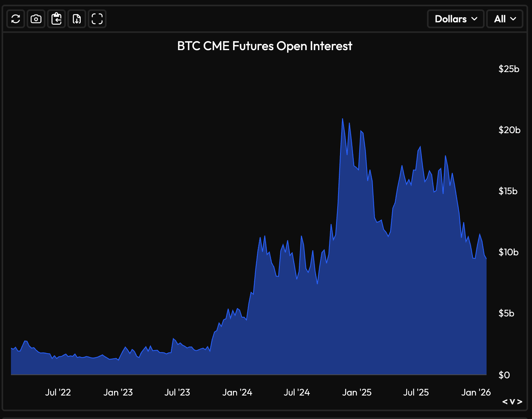532x419 pixels.
Task: Click the Jul '23 x-axis label
Action: (x=177, y=392)
